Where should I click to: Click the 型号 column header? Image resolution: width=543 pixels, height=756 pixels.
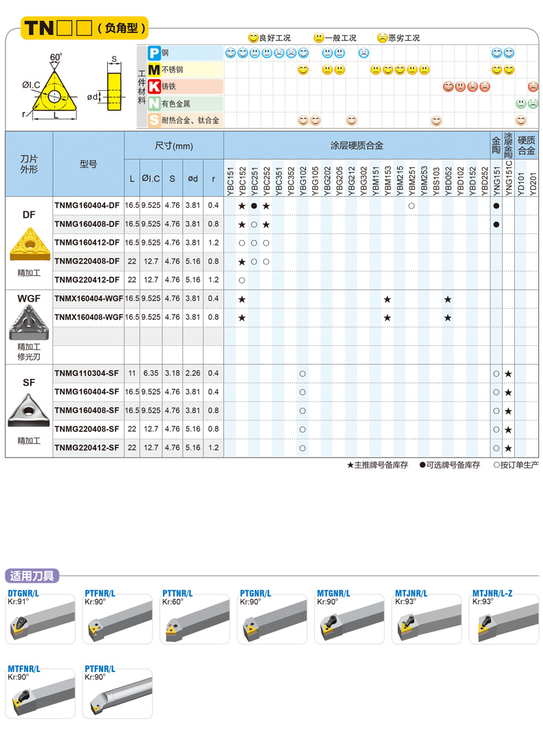click(88, 164)
